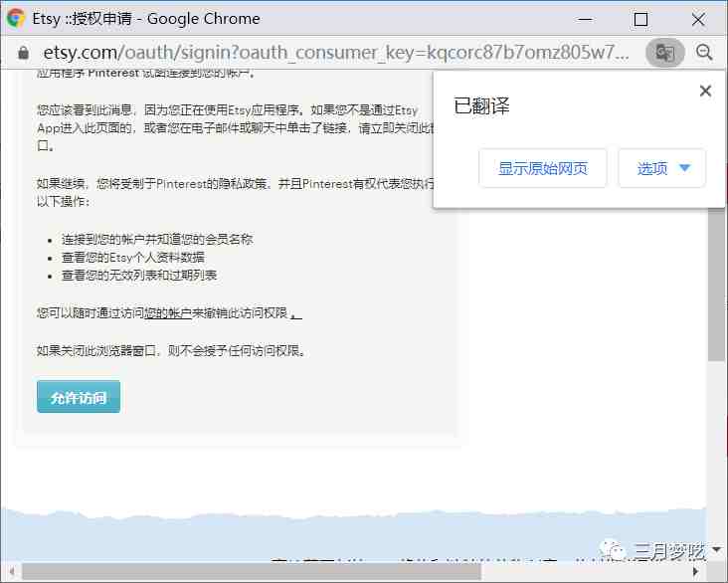Click the vertical scrollbar thumb

tap(716, 285)
